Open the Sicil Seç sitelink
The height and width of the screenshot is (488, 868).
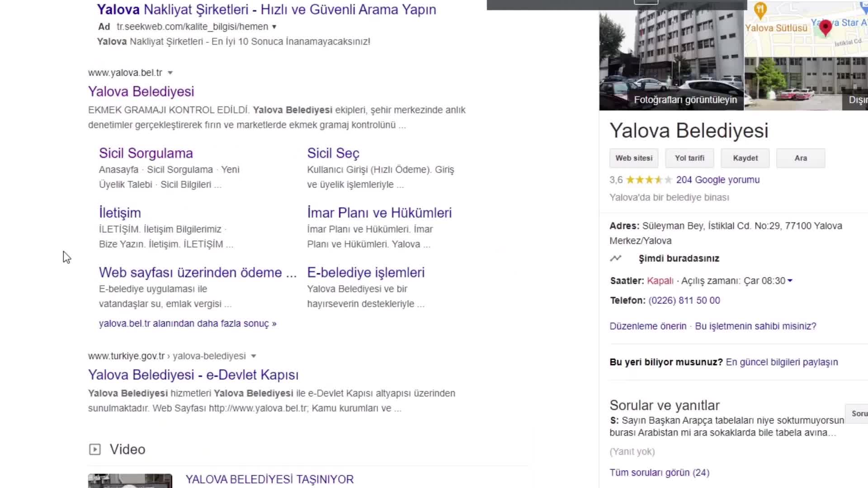333,153
